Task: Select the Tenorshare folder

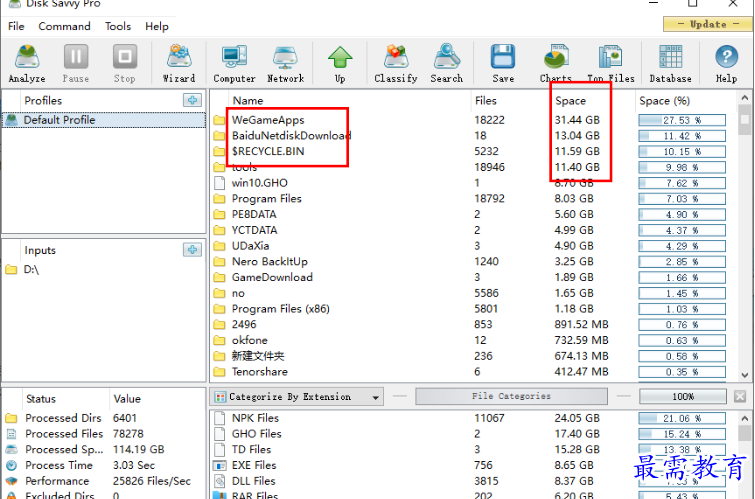Action: click(x=473, y=371)
